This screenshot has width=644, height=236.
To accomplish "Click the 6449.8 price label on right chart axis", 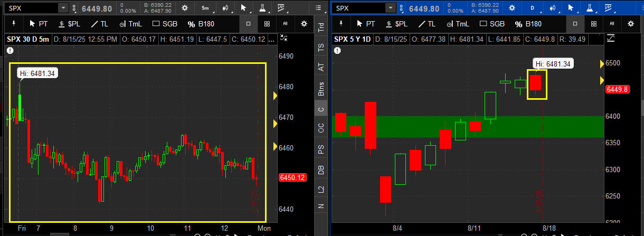I will (x=617, y=89).
